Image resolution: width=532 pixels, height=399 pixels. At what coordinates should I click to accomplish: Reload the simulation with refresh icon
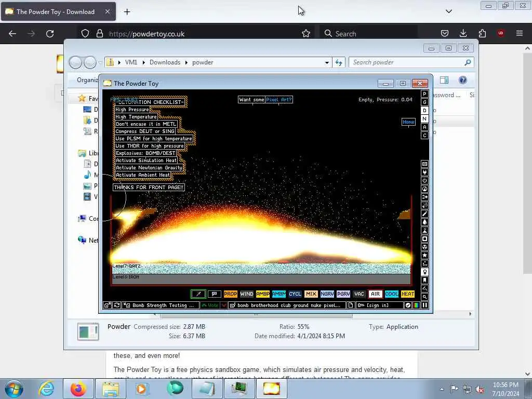117,305
